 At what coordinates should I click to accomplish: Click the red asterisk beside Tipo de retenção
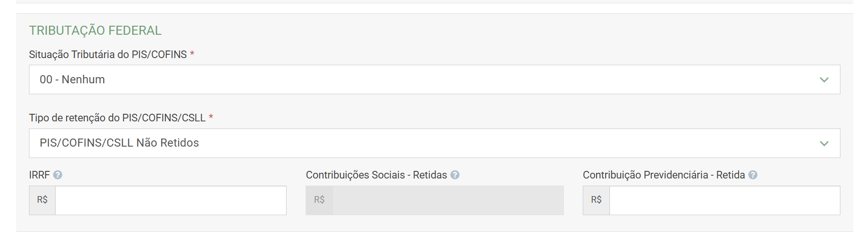211,117
